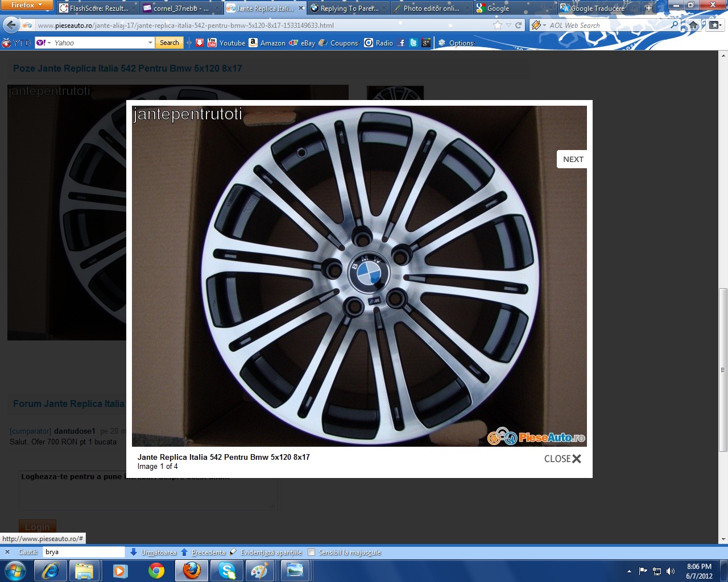Screen dimensions: 728x582
Task: Open the media player taskbar icon
Action: 120,571
